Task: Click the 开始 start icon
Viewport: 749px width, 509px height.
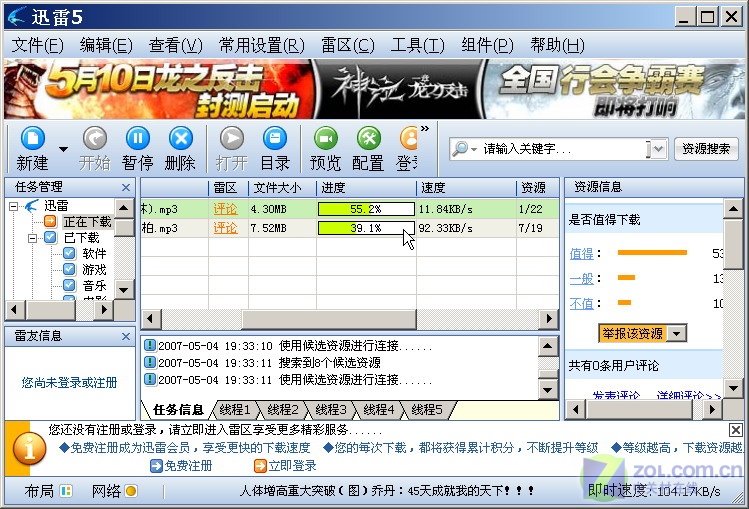Action: (95, 138)
